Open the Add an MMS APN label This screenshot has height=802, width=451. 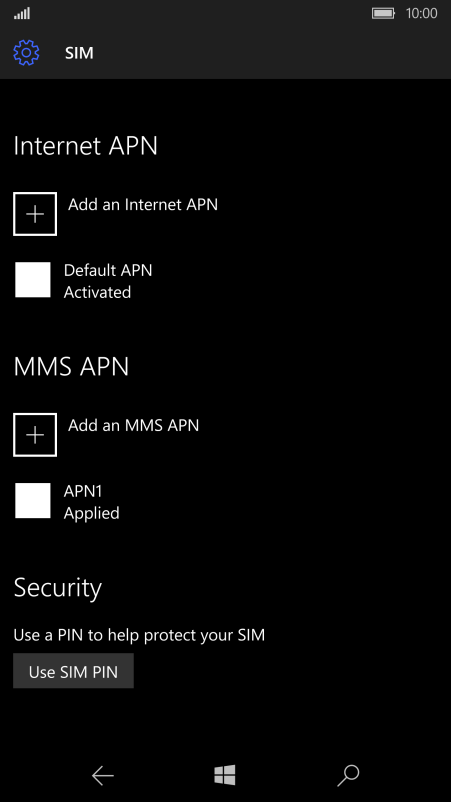(133, 426)
